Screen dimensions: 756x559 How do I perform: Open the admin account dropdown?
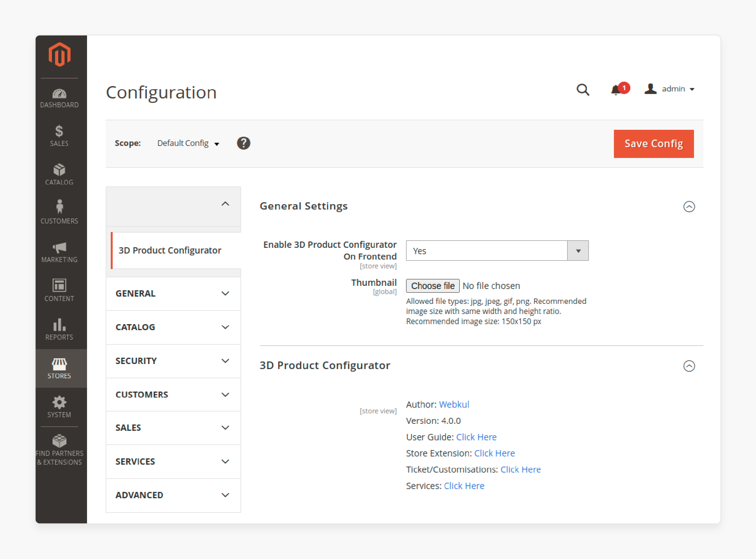click(x=669, y=89)
